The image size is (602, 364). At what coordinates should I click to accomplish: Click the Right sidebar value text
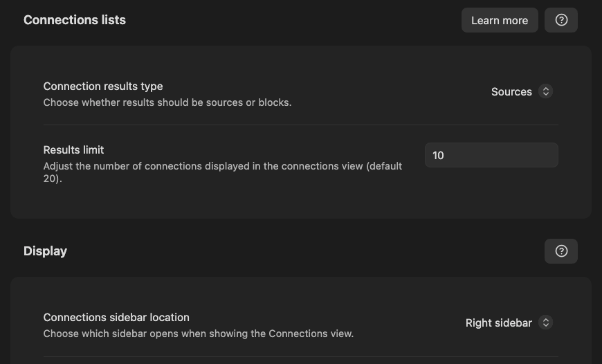(499, 323)
